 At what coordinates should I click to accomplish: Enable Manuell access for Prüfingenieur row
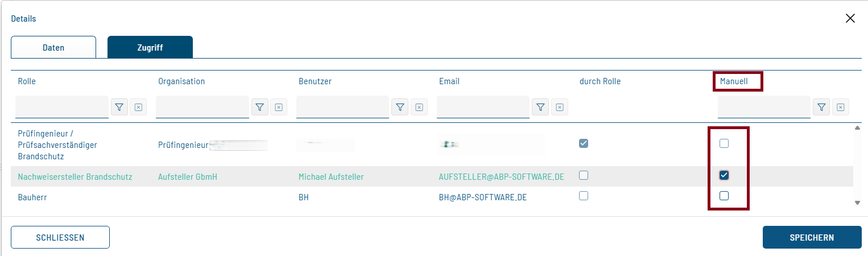724,143
